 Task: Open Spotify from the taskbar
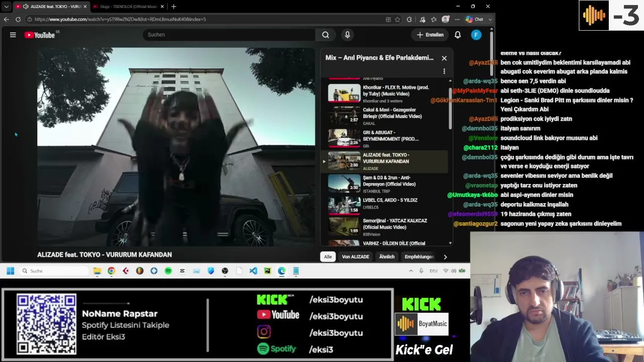(168, 271)
